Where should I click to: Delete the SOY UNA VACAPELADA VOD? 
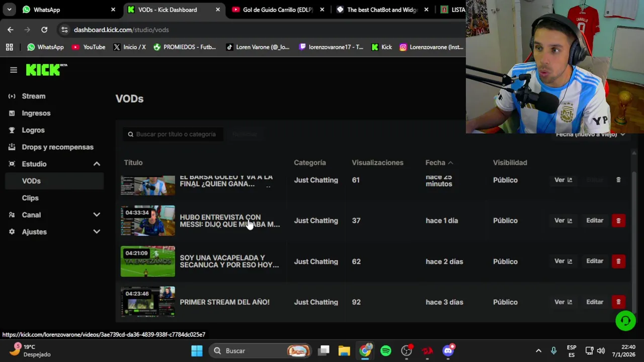618,261
